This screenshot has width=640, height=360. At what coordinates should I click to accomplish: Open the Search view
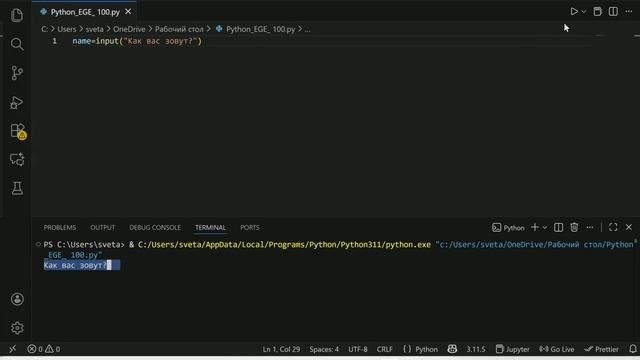[17, 44]
